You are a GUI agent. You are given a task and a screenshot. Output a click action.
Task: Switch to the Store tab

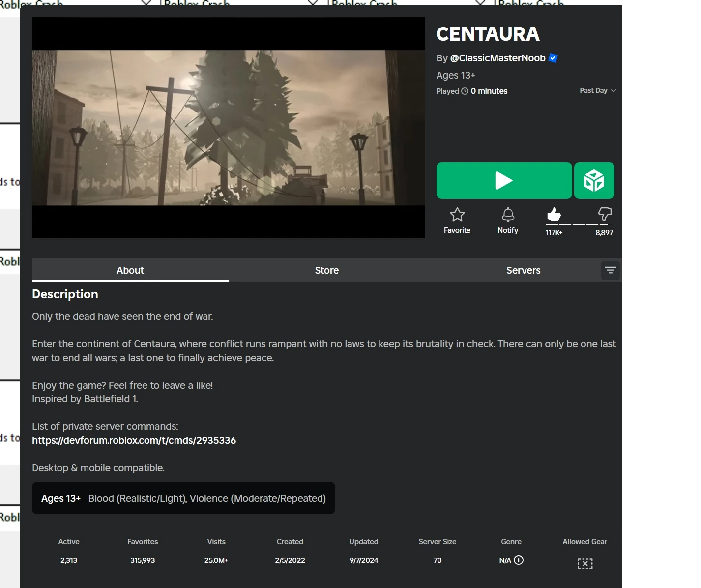point(326,270)
